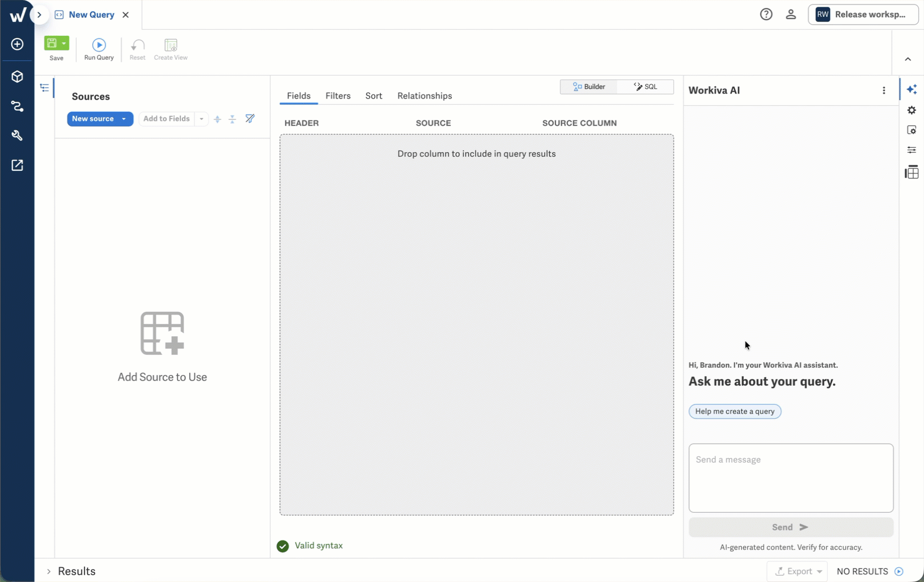Click the collapse all sources icon
The image size is (924, 582).
click(x=232, y=119)
